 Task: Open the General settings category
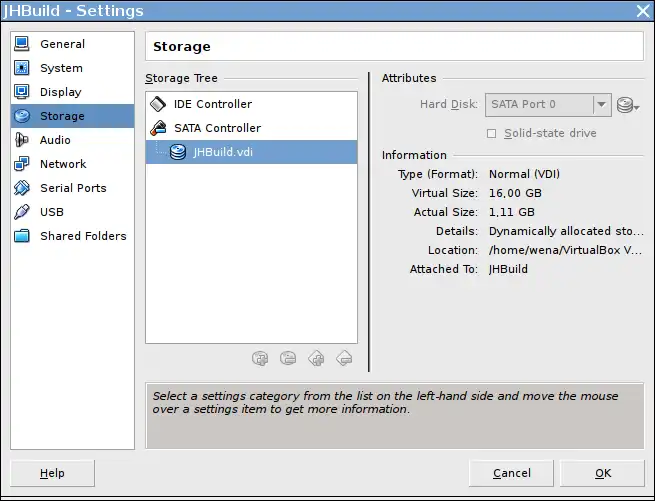[x=72, y=44]
